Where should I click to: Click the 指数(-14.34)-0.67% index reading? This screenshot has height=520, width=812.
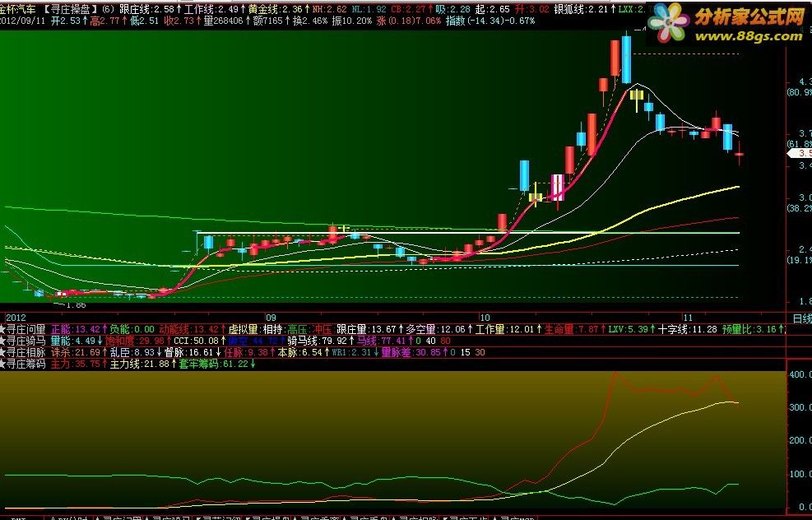(x=490, y=21)
